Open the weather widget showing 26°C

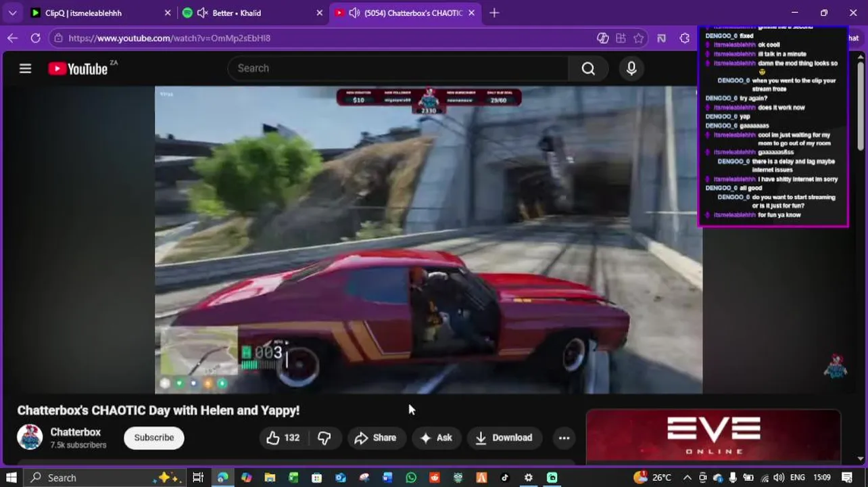click(653, 478)
